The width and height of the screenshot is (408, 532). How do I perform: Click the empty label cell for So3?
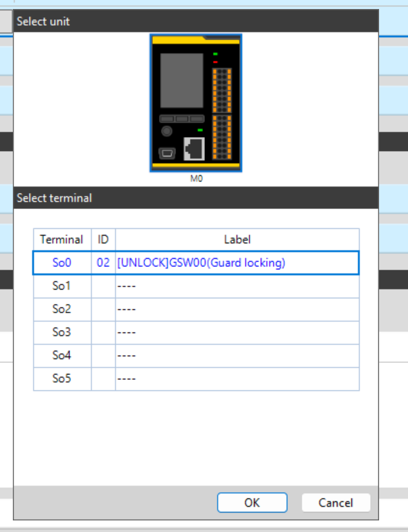[x=237, y=332]
